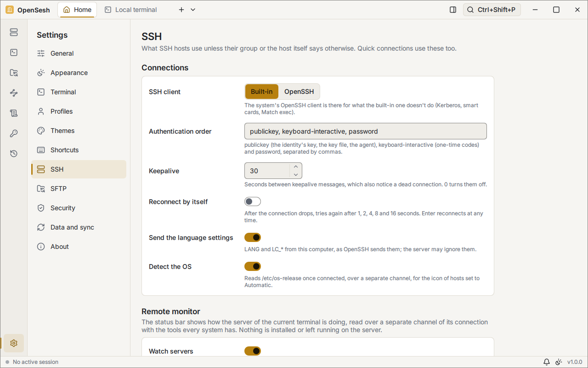The image size is (588, 368).
Task: Open General settings
Action: pyautogui.click(x=79, y=53)
